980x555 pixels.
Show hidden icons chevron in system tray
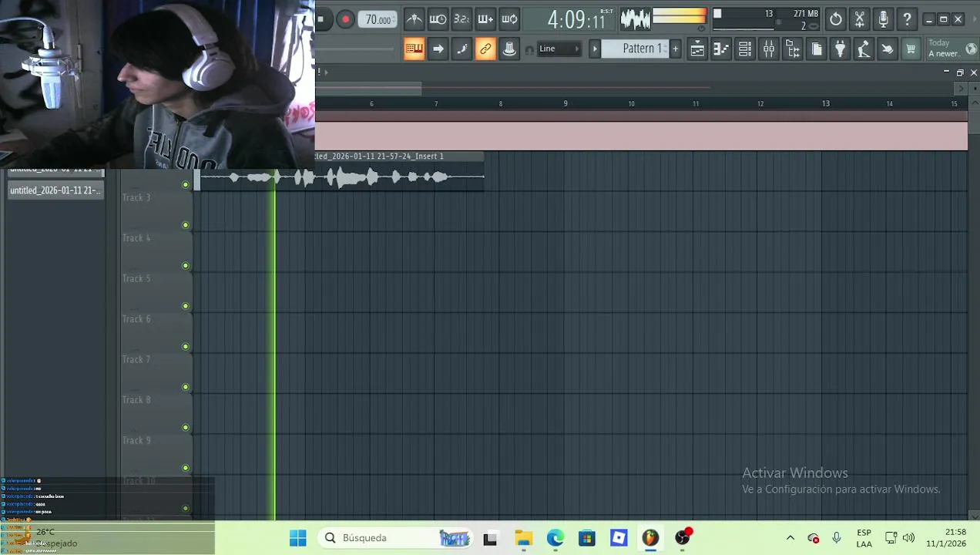click(x=790, y=538)
